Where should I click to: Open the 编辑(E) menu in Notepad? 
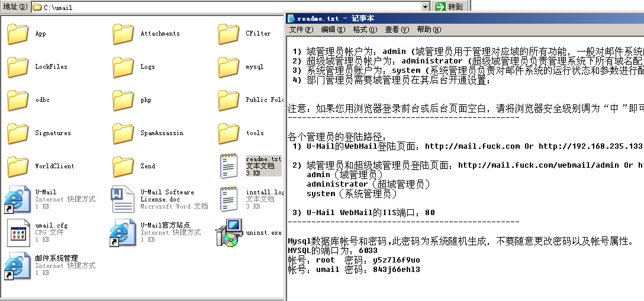333,30
